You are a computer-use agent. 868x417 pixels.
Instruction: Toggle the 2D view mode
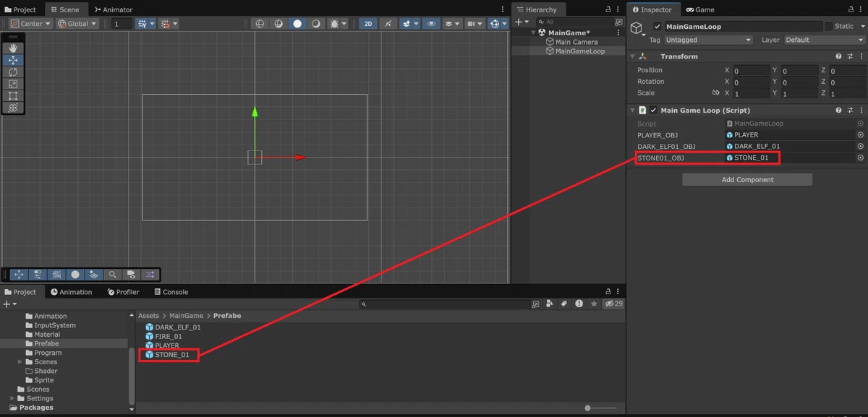pos(368,24)
